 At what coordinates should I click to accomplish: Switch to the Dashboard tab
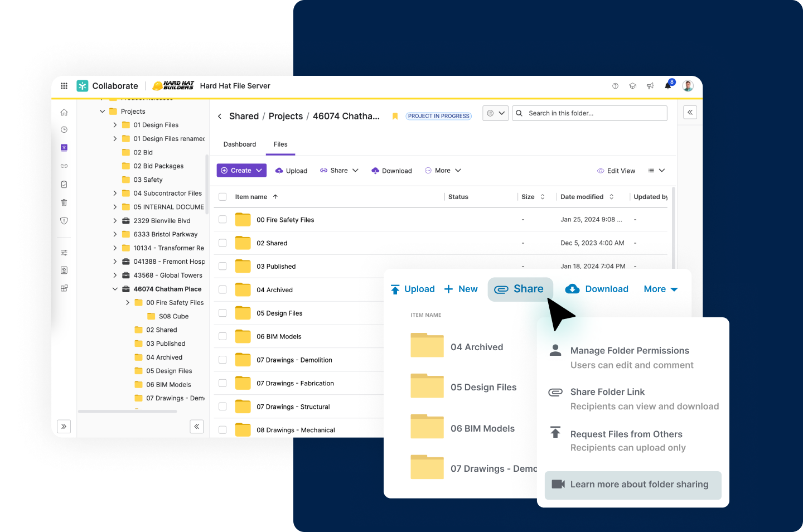tap(240, 144)
